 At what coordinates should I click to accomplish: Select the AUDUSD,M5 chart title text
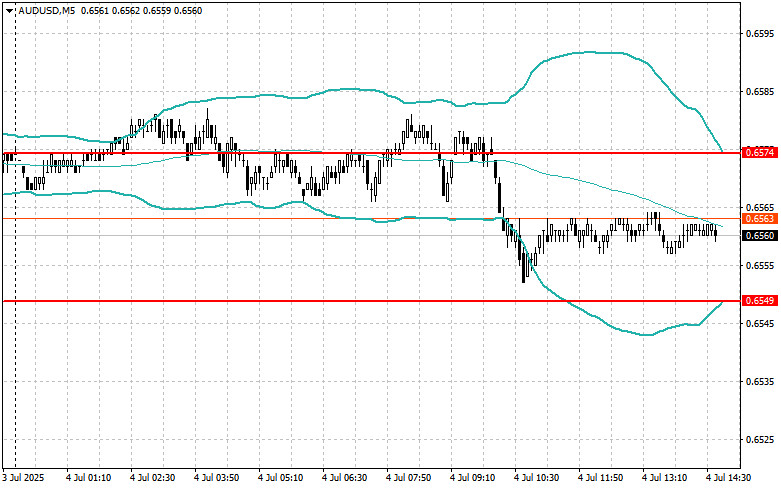pyautogui.click(x=47, y=10)
